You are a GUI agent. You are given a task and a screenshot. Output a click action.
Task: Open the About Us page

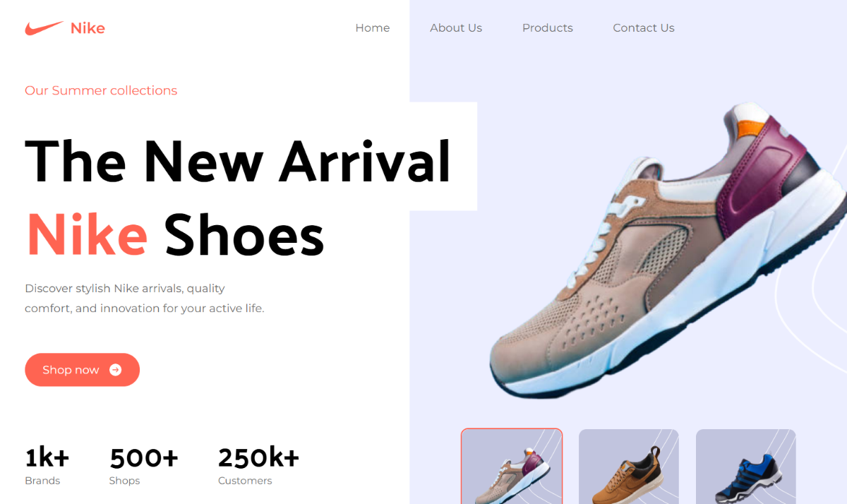(x=456, y=28)
